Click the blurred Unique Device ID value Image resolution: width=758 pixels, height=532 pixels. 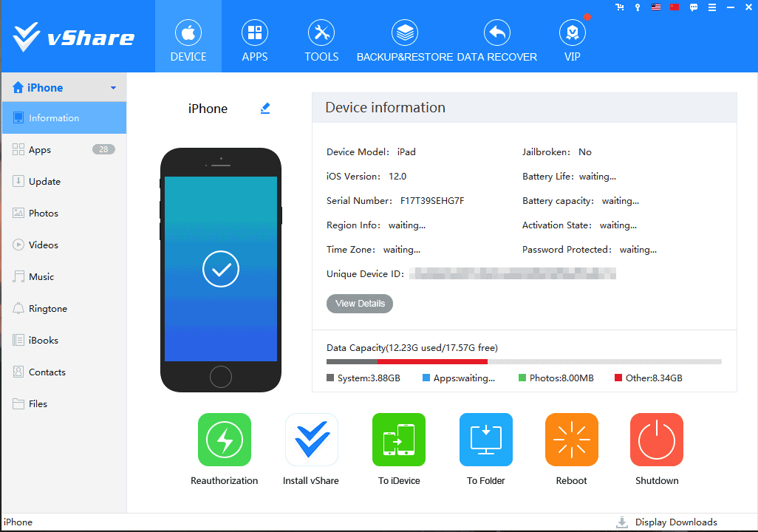(513, 273)
